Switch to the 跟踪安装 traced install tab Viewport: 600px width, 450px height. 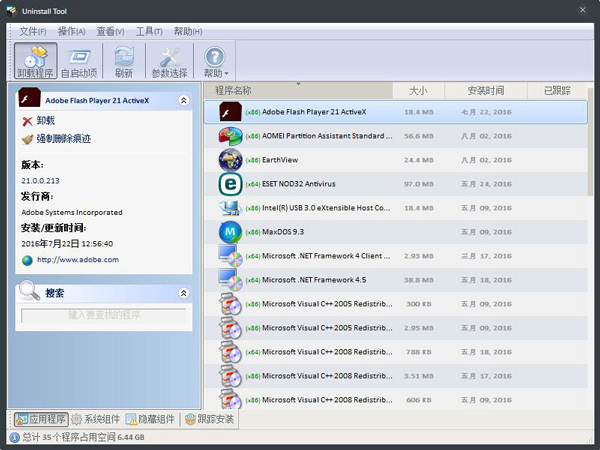(x=209, y=419)
